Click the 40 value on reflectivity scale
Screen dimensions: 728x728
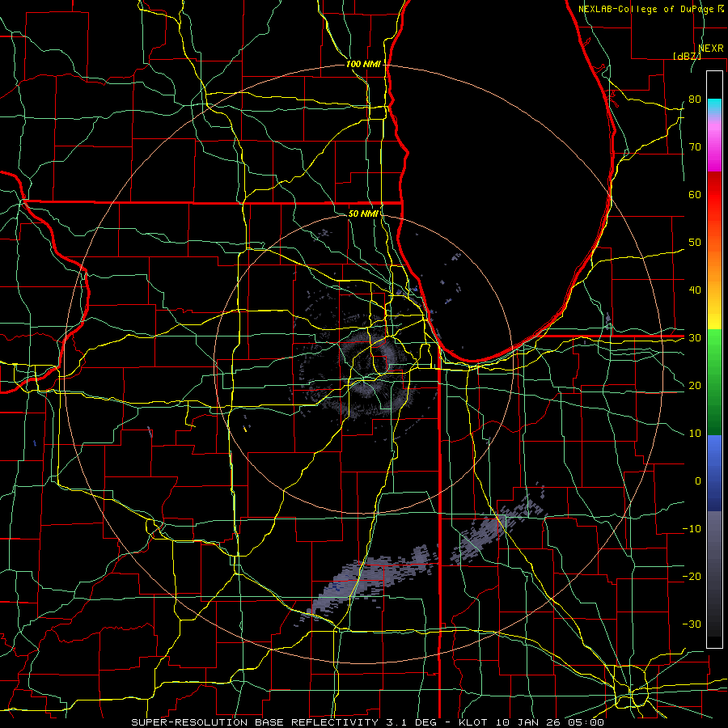click(695, 290)
